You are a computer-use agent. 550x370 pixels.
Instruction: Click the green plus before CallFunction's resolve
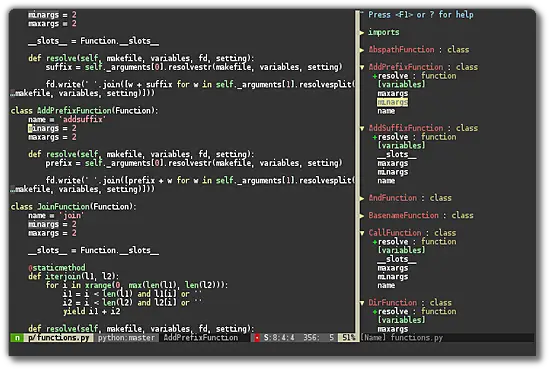click(375, 242)
